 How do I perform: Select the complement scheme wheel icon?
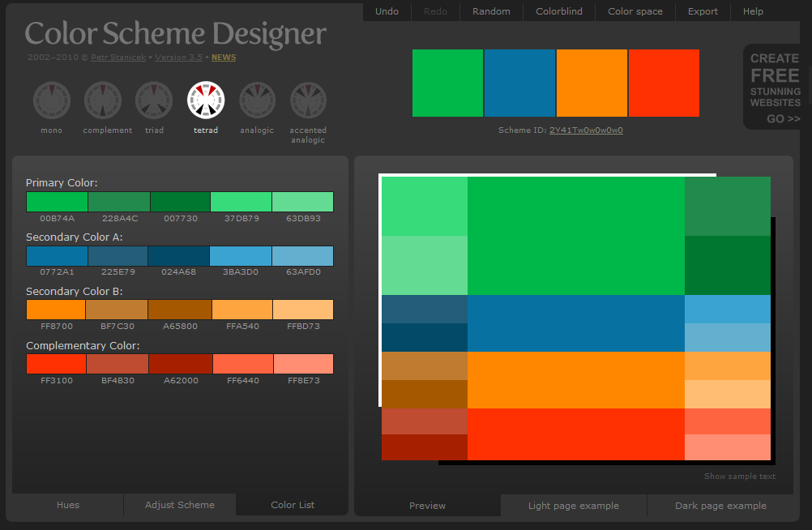103,100
